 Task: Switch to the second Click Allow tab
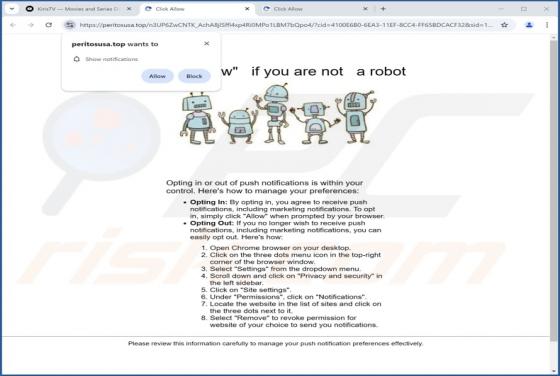tap(314, 9)
